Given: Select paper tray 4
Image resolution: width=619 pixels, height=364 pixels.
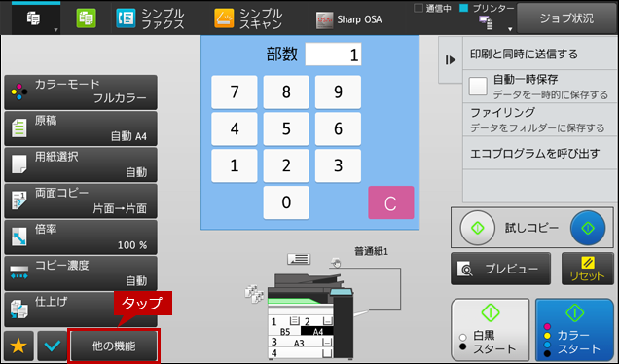Looking at the screenshot, I should [x=301, y=352].
